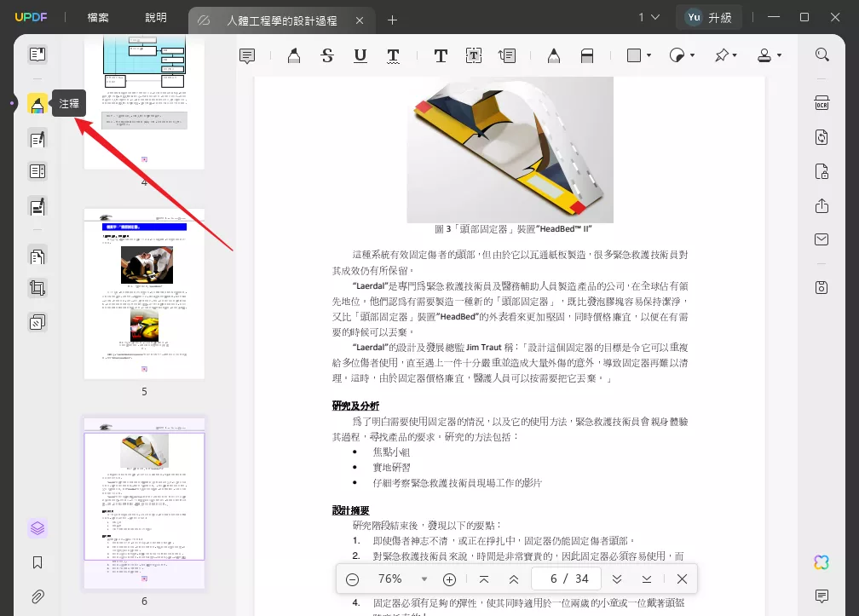Click the 研究及分析 heading
The width and height of the screenshot is (859, 616).
355,406
